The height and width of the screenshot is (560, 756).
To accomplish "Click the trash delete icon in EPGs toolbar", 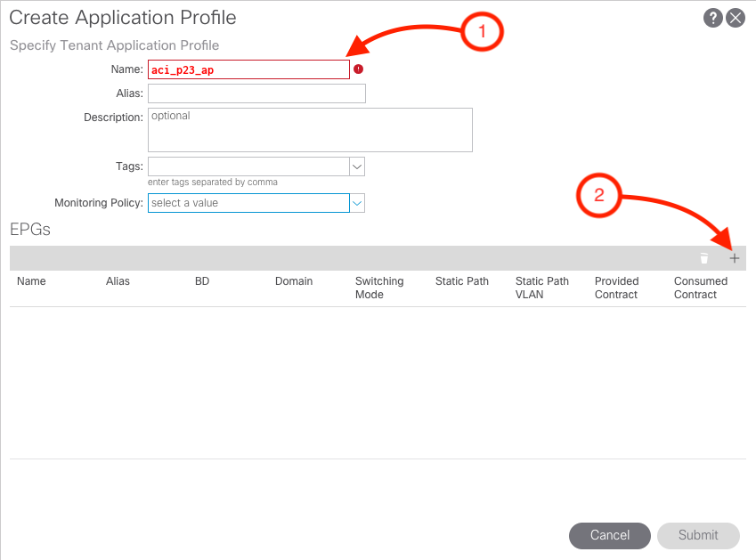I will (x=704, y=258).
